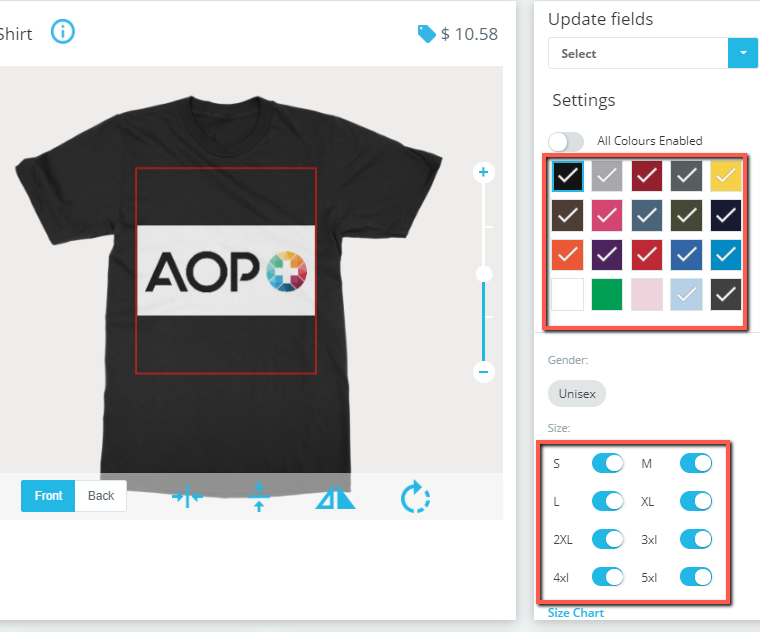Flip the design with mirror icon
The image size is (760, 632).
click(x=335, y=497)
